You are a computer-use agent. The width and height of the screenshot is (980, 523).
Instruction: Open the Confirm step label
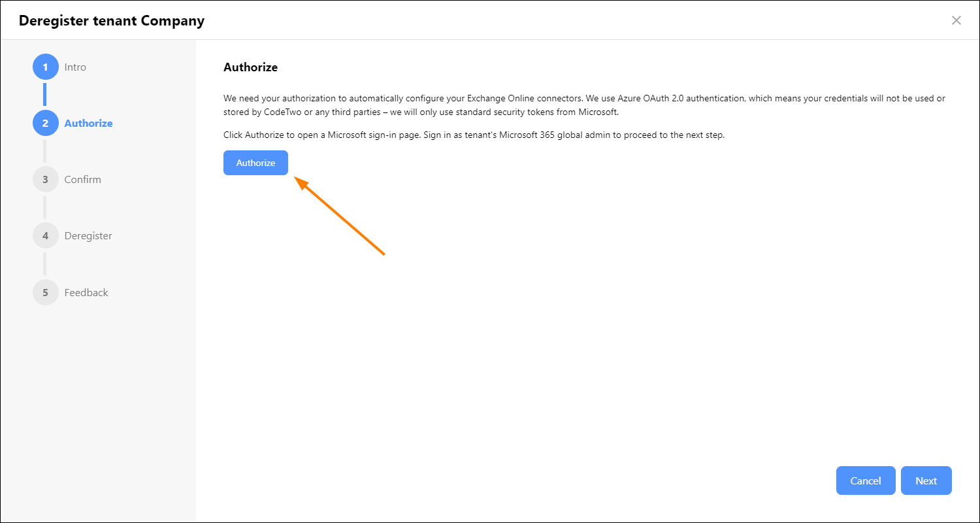pos(82,179)
